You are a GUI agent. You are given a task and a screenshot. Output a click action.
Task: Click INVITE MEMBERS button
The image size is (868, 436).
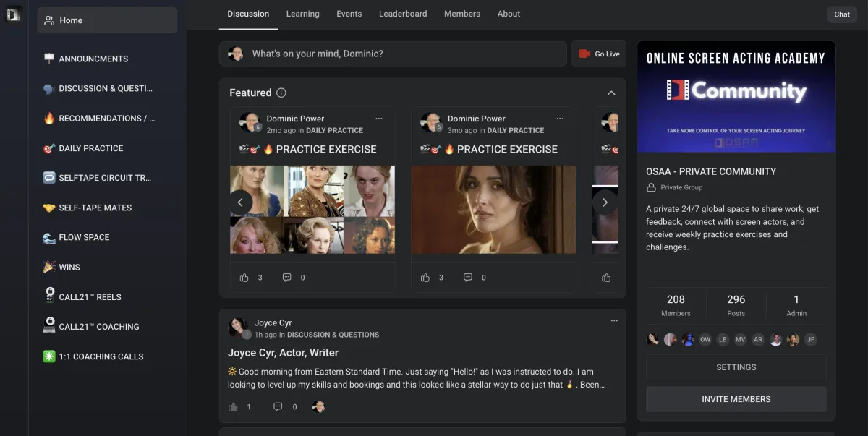(x=736, y=399)
